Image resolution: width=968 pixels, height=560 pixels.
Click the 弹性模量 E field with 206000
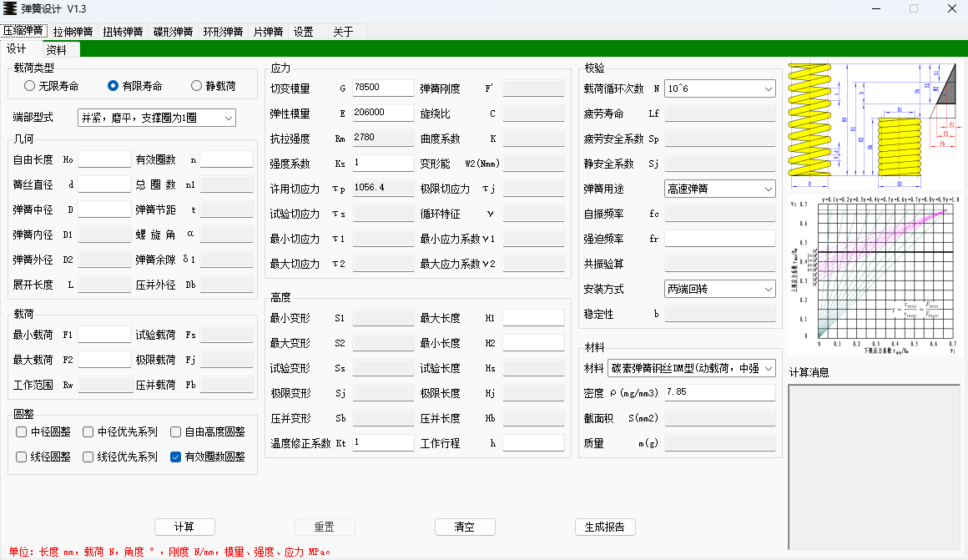pyautogui.click(x=383, y=113)
